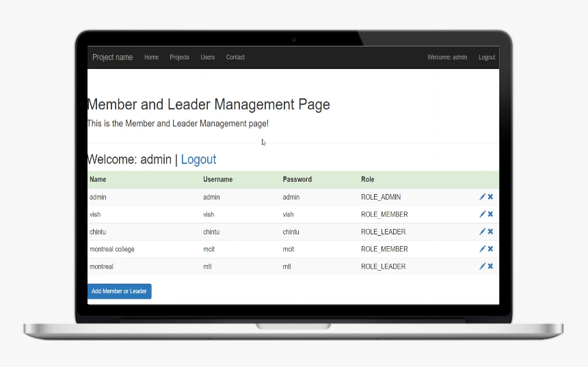Edit the admin user row
The height and width of the screenshot is (367, 588).
482,197
